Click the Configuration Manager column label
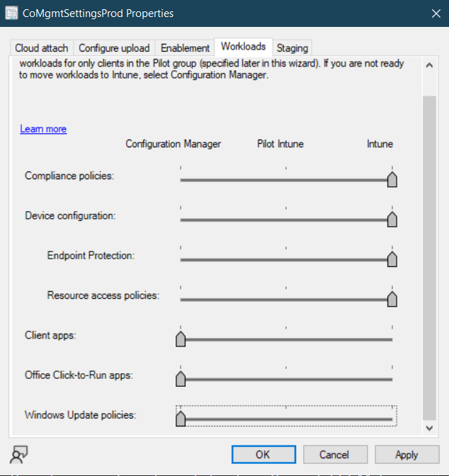This screenshot has height=476, width=449. coord(173,144)
